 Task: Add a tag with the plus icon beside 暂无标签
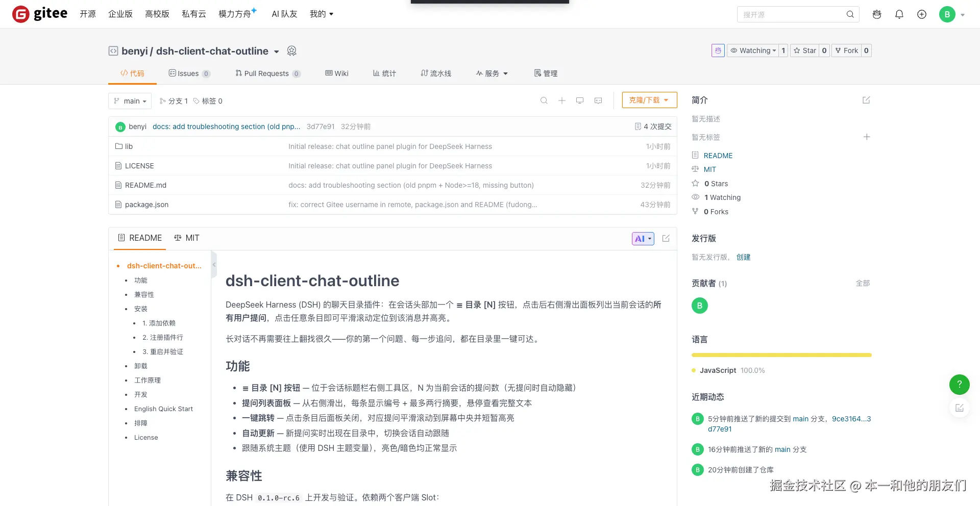867,137
